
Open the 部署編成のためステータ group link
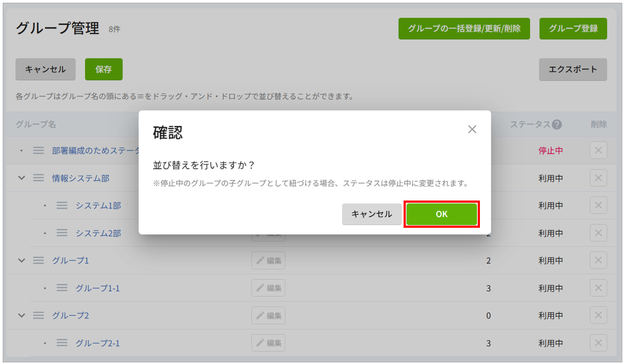[x=95, y=151]
